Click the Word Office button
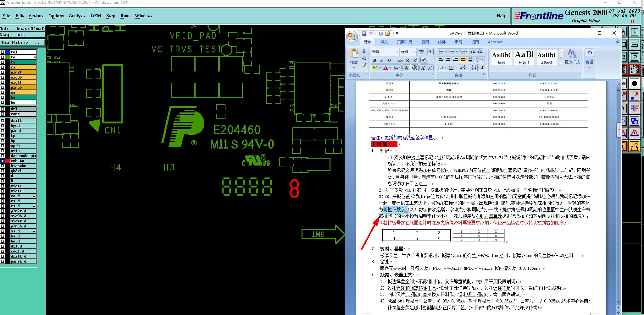The height and width of the screenshot is (315, 644). [x=352, y=36]
